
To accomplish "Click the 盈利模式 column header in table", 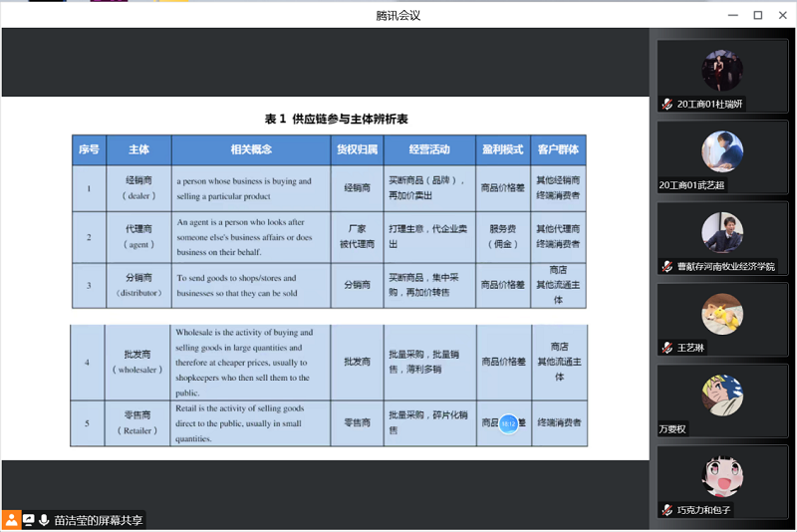I will [x=502, y=149].
